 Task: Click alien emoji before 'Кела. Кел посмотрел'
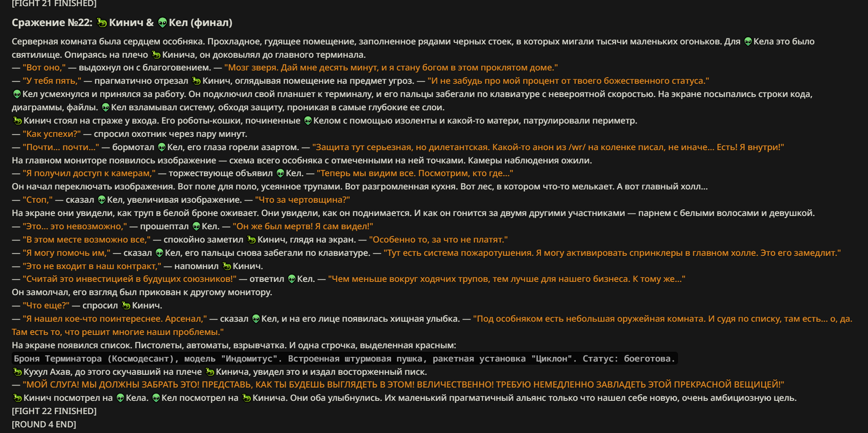click(121, 398)
